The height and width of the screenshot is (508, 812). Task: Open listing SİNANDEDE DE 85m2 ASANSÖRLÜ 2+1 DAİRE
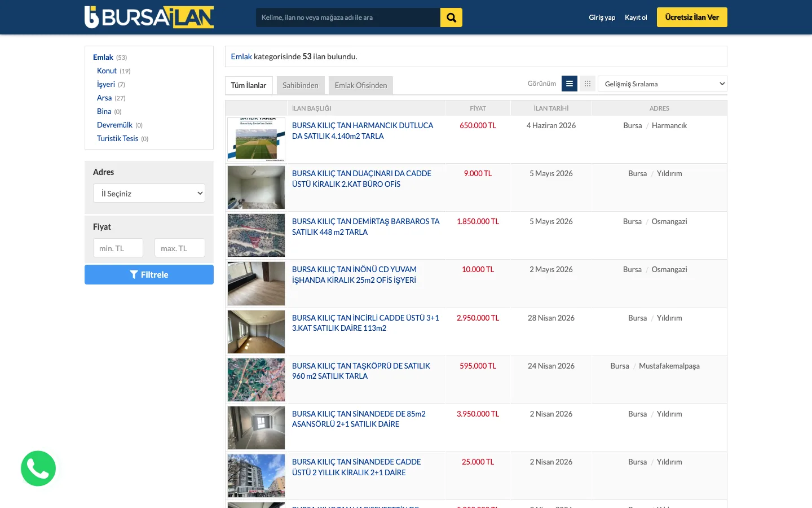(x=359, y=419)
